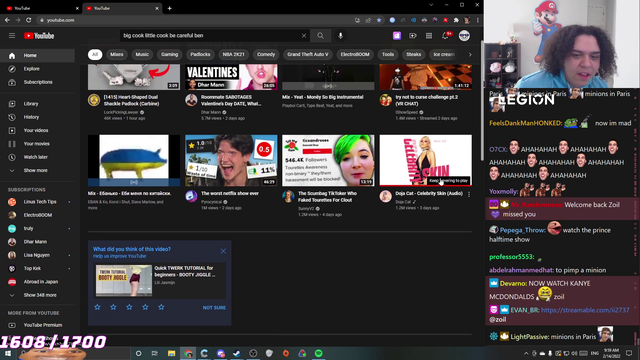This screenshot has width=640, height=360.
Task: Open Your movies in sidebar
Action: point(37,144)
